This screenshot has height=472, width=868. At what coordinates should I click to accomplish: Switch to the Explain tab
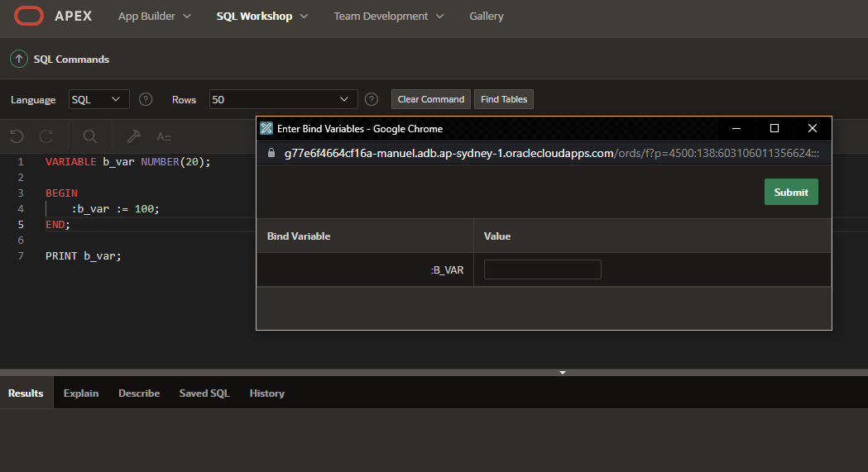point(81,393)
